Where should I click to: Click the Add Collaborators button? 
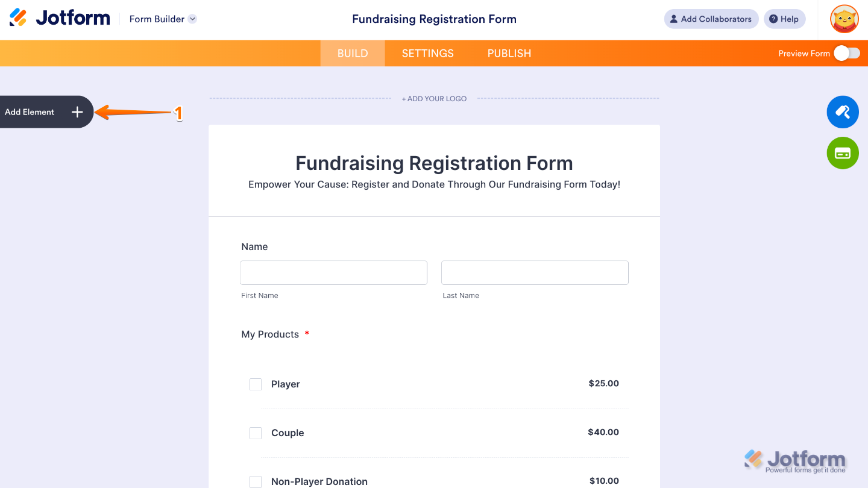(x=711, y=19)
